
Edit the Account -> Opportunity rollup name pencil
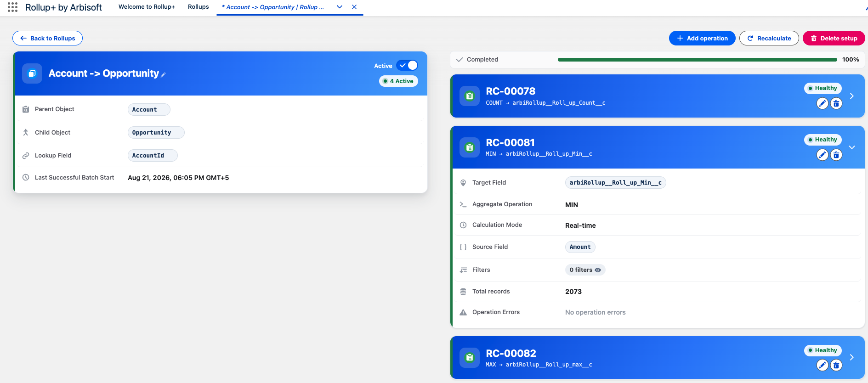click(x=163, y=74)
